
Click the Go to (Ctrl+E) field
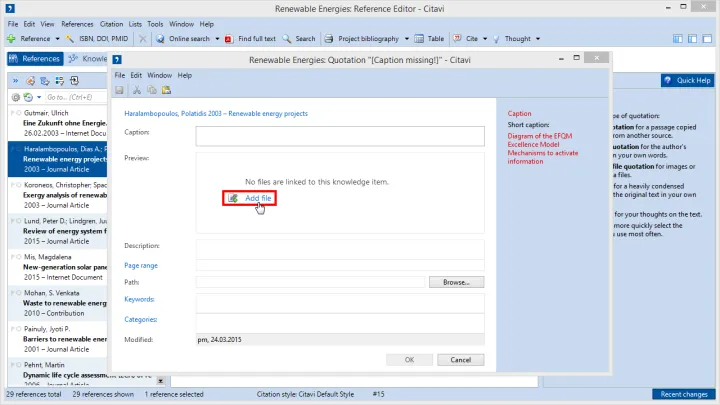[76, 97]
